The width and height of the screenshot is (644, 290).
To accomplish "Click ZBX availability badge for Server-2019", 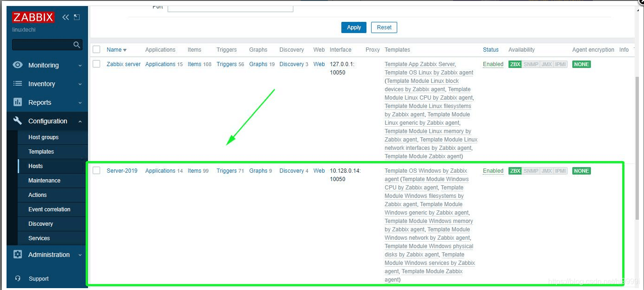I will tap(515, 171).
